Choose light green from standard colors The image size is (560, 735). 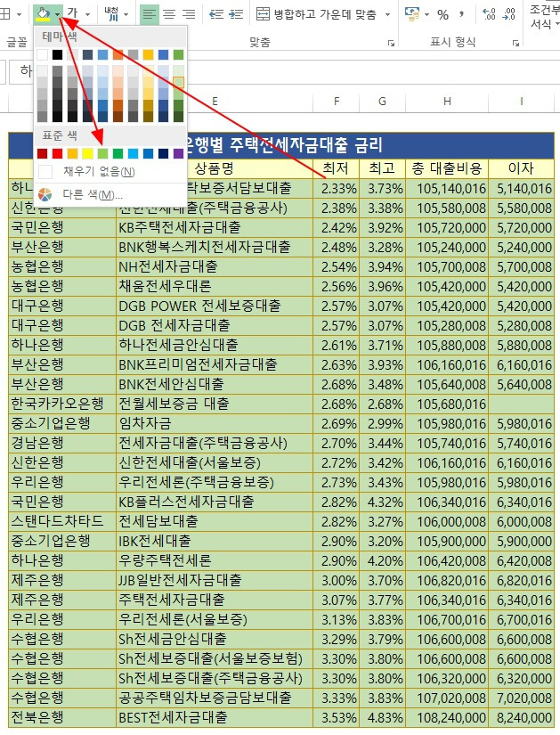(102, 153)
